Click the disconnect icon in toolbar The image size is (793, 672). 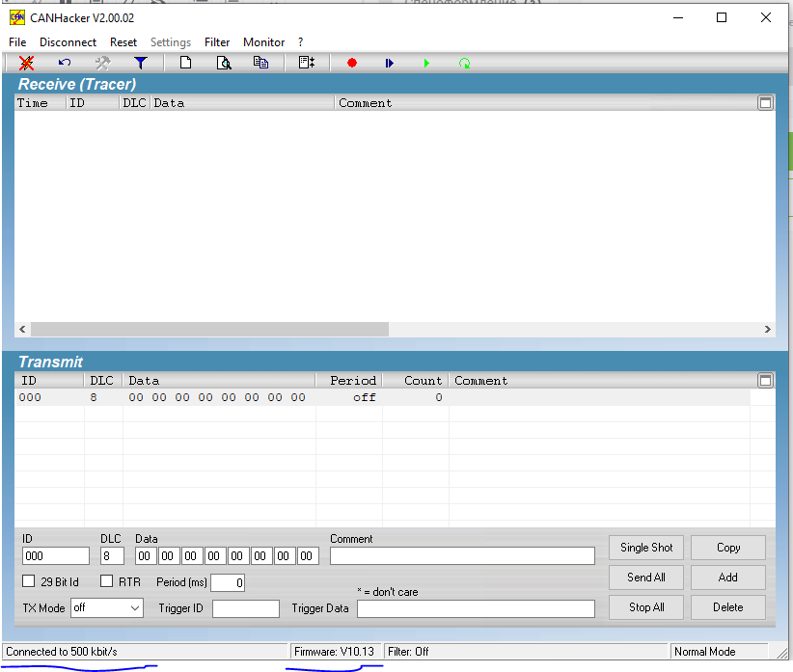[26, 63]
